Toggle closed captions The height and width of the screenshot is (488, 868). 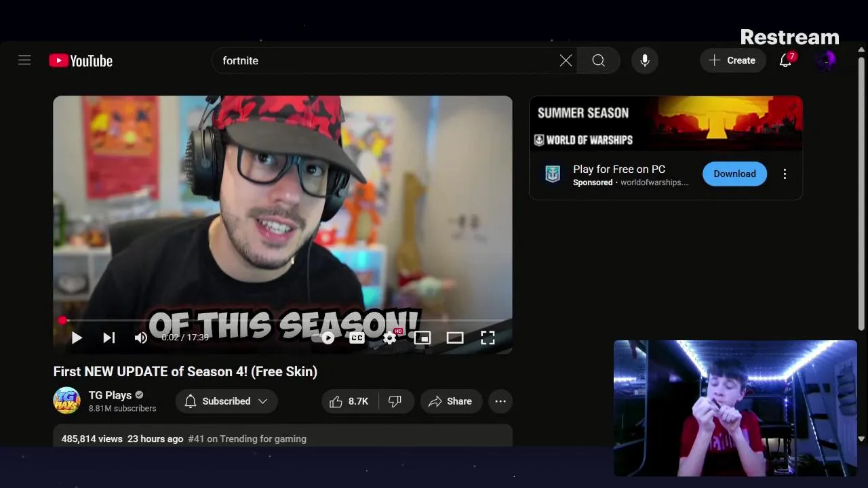pos(357,338)
